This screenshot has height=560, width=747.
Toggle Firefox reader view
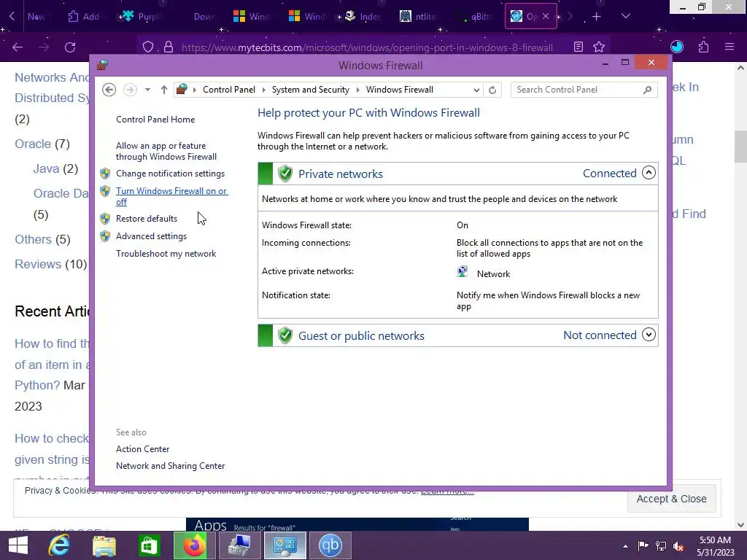(x=578, y=47)
